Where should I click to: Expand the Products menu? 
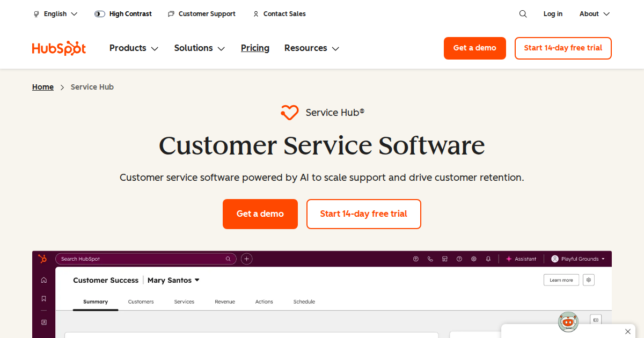[134, 48]
